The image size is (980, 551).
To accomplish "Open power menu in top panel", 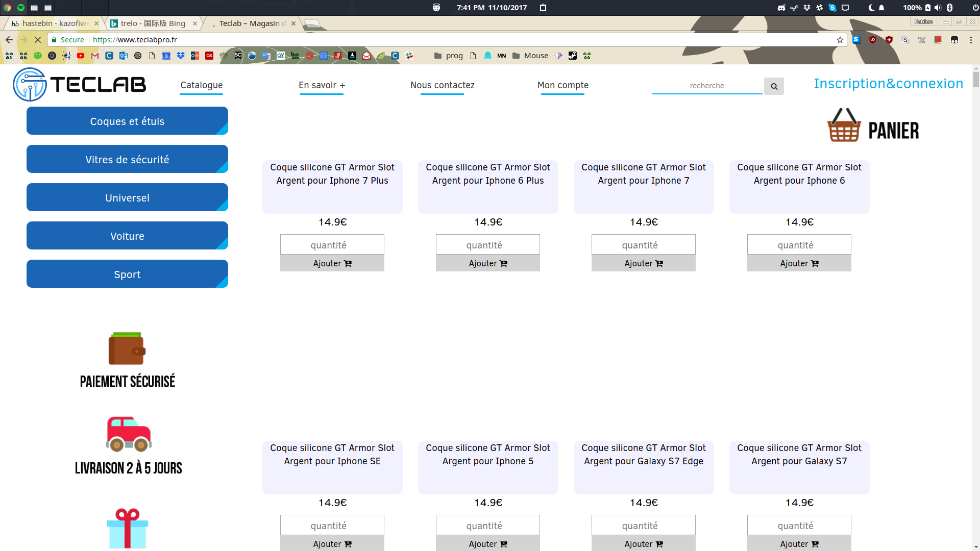I will pyautogui.click(x=975, y=8).
